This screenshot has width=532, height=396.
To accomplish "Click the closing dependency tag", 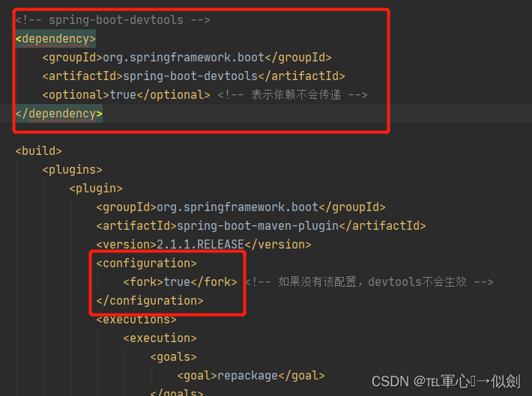I will pos(59,114).
